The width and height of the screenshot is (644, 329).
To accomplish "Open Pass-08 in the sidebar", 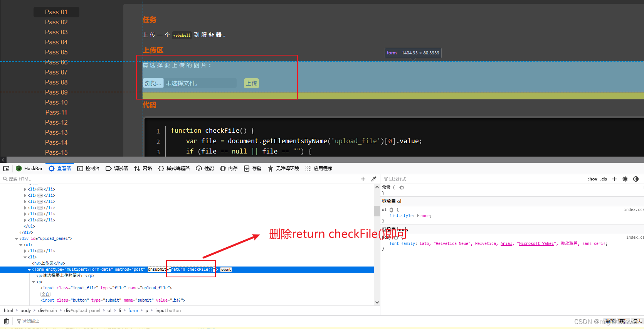I will click(56, 82).
